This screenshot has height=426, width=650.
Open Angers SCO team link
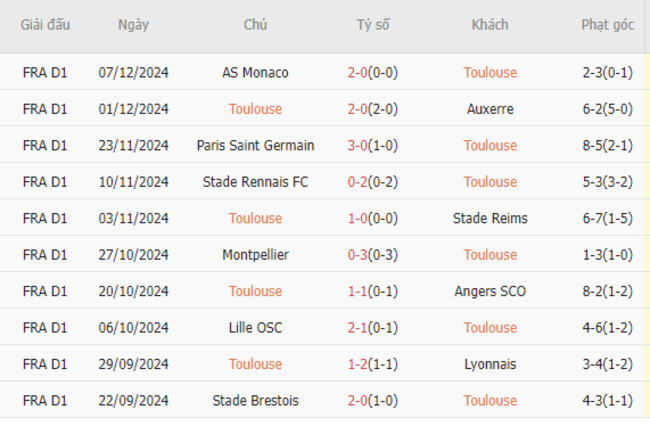click(x=490, y=291)
